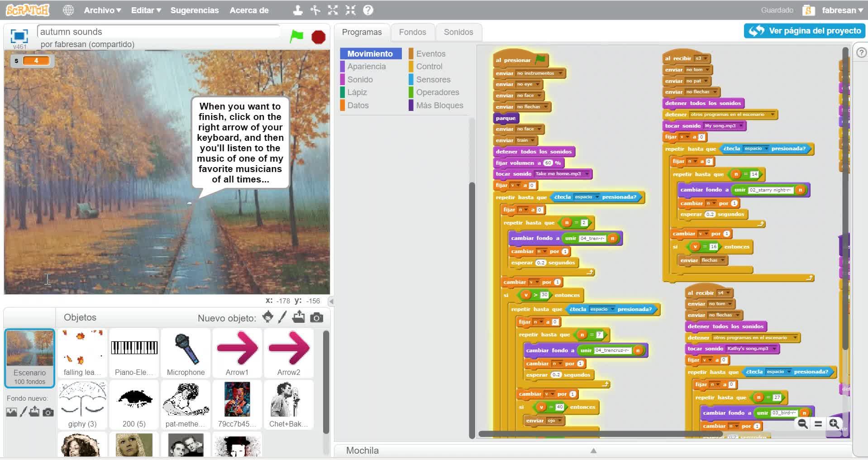Reset scripts zoom to default
The width and height of the screenshot is (868, 460).
[818, 424]
